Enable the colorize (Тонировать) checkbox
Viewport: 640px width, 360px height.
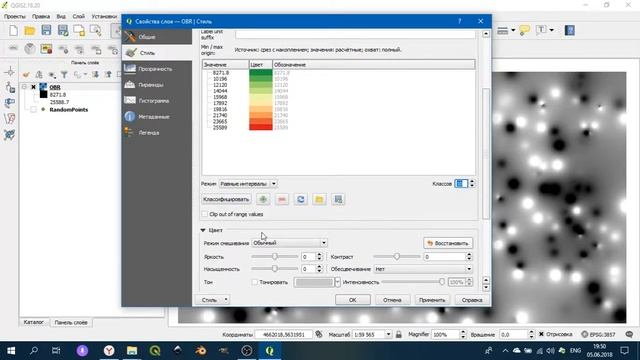coord(255,282)
